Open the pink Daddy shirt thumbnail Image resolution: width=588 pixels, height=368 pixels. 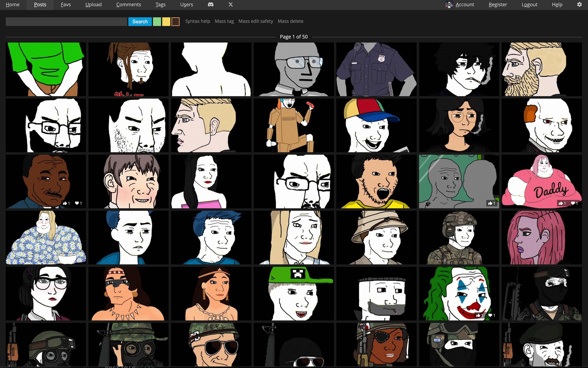542,181
